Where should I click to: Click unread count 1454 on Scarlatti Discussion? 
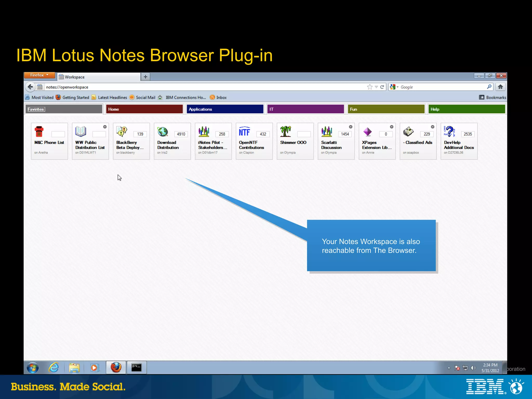tap(345, 134)
